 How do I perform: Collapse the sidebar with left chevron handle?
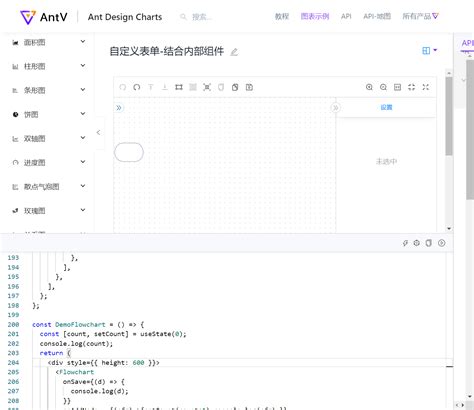[x=98, y=132]
